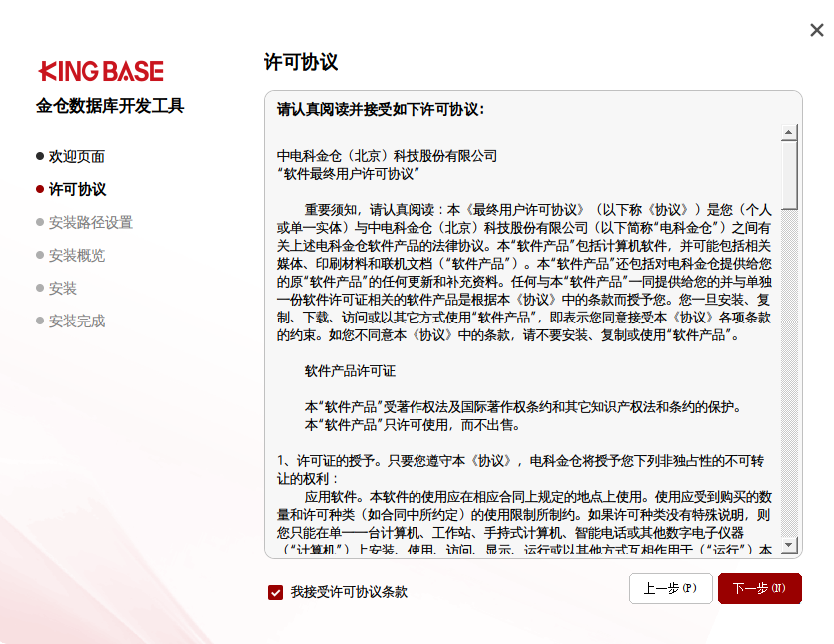Select the 安装概览 step in sidebar
The height and width of the screenshot is (644, 834).
(77, 255)
